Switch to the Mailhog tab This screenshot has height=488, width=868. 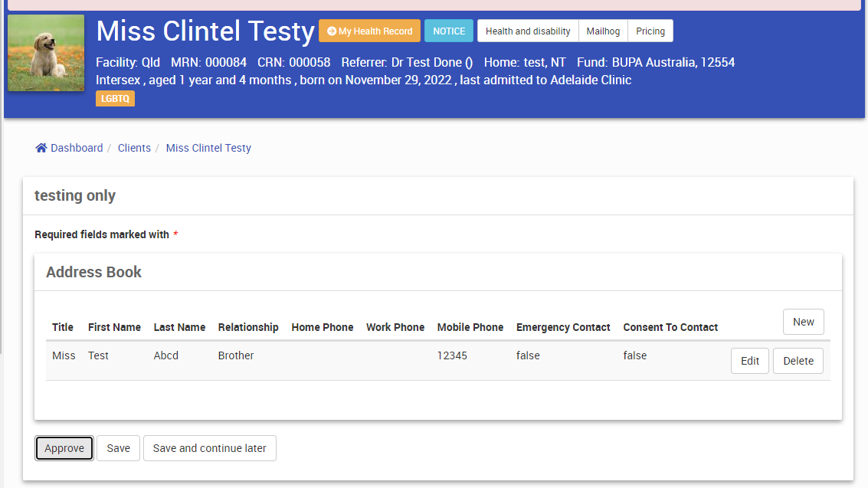tap(603, 31)
